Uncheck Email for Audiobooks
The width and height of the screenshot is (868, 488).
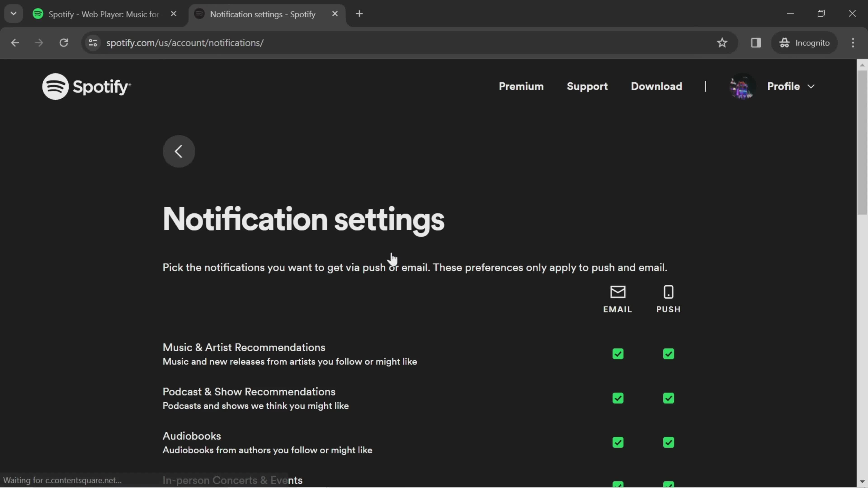[x=618, y=443]
